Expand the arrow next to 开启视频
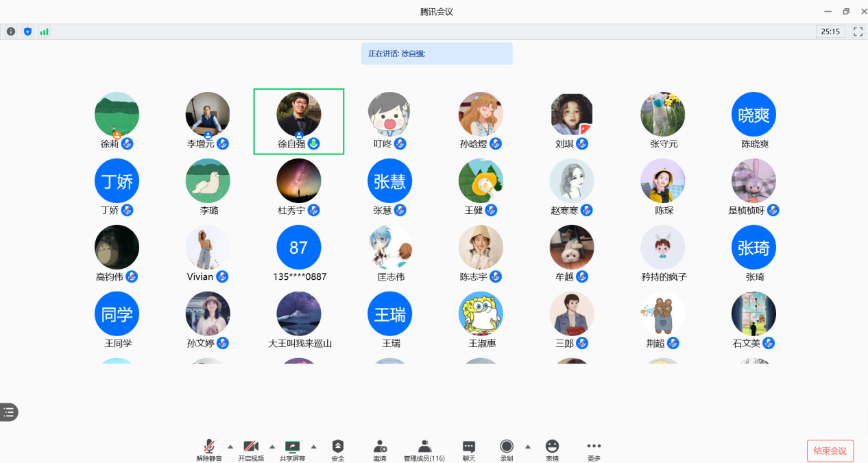This screenshot has height=463, width=868. [272, 446]
